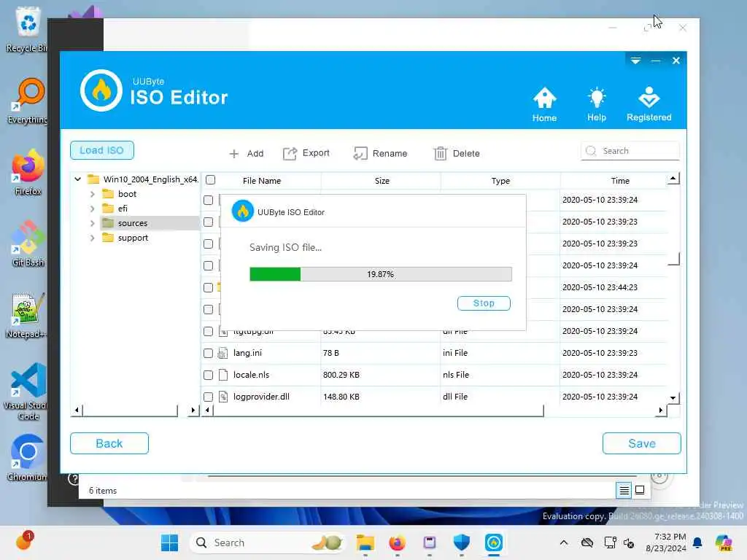Viewport: 747px width, 560px height.
Task: Click the logprovider.dll file icon
Action: click(222, 397)
